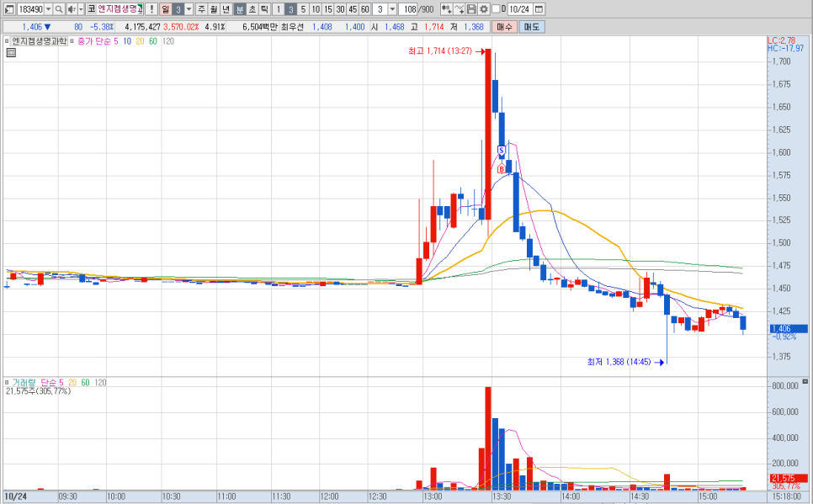Click the add line drawing tool icon
Screen dimensions: 813x504
tap(459, 9)
